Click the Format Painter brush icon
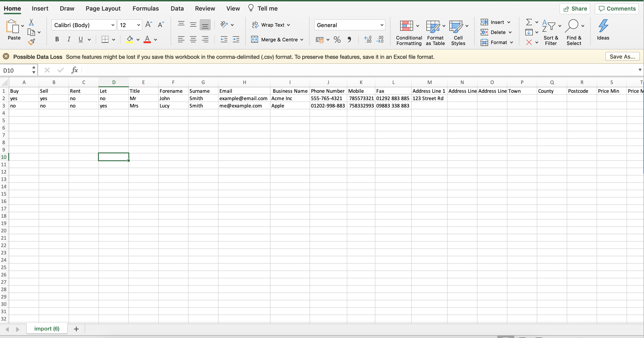 (x=31, y=42)
